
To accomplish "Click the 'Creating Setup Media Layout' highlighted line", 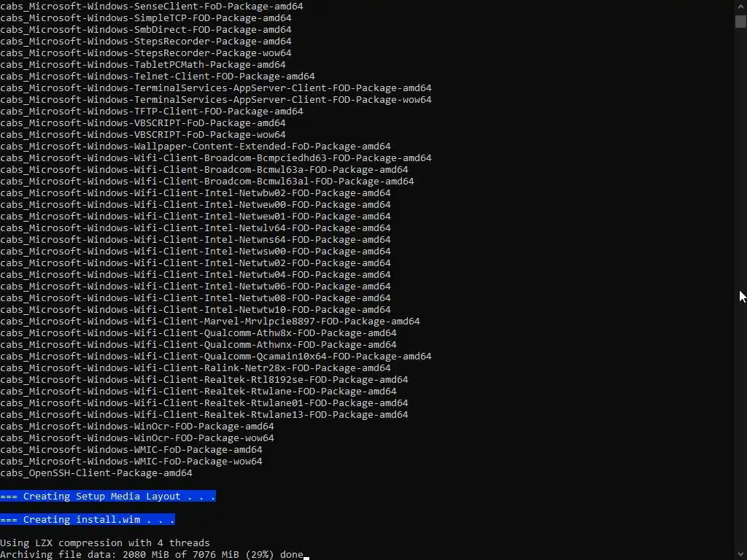I will 108,496.
